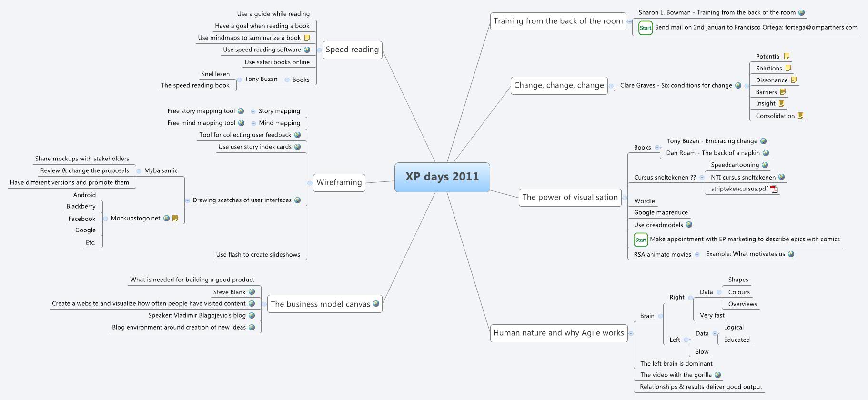Open the note icon on Use mindmaps to summarize
Viewport: 868px width, 400px height.
click(x=307, y=38)
